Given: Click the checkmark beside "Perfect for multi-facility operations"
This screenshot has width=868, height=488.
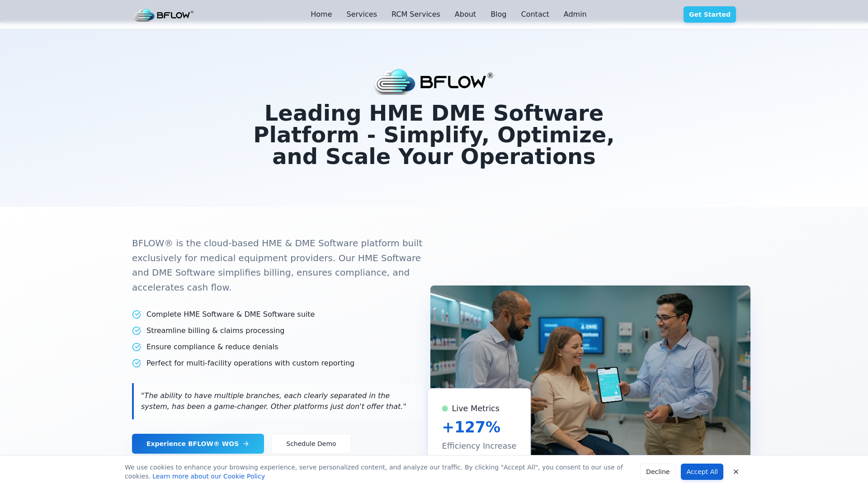Looking at the screenshot, I should pyautogui.click(x=137, y=363).
